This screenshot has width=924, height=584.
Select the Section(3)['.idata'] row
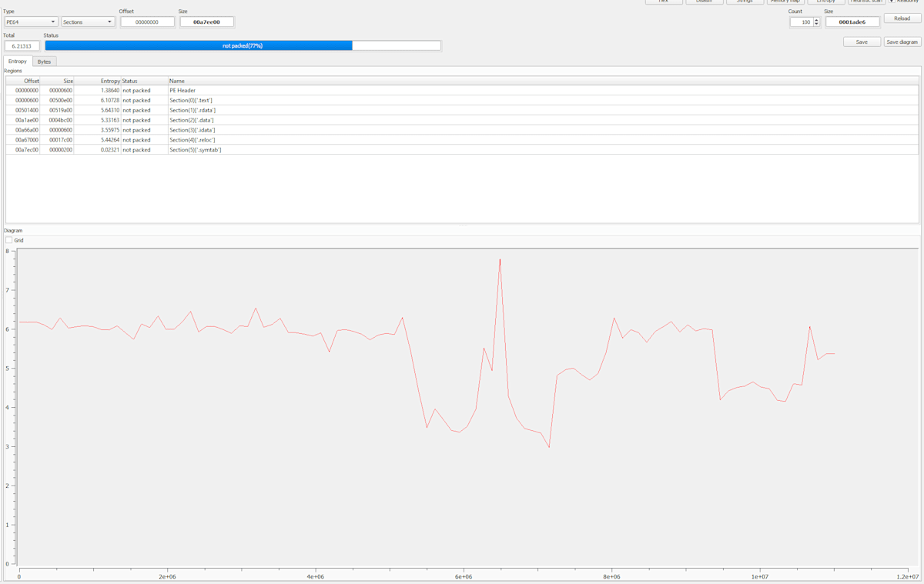click(462, 130)
